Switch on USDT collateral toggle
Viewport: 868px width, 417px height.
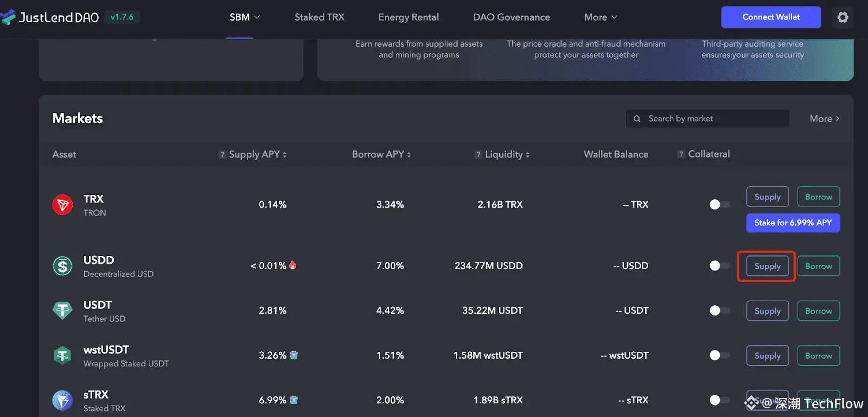[719, 311]
